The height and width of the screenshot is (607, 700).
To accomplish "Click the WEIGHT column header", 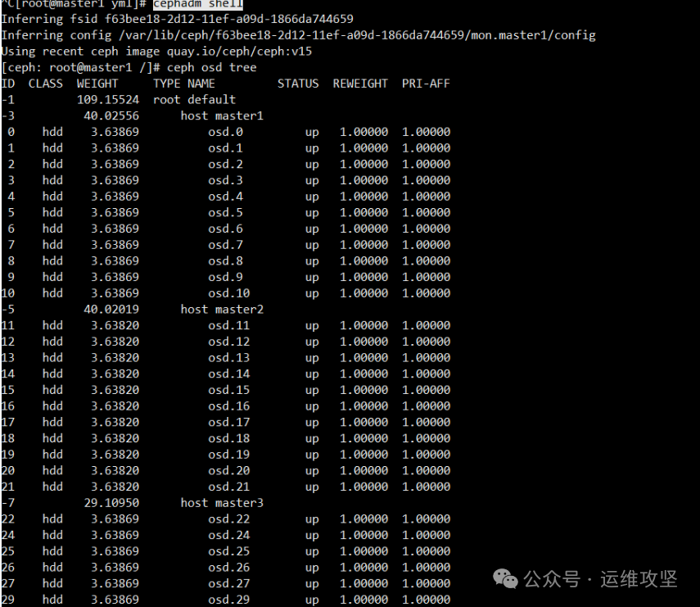I will (97, 84).
